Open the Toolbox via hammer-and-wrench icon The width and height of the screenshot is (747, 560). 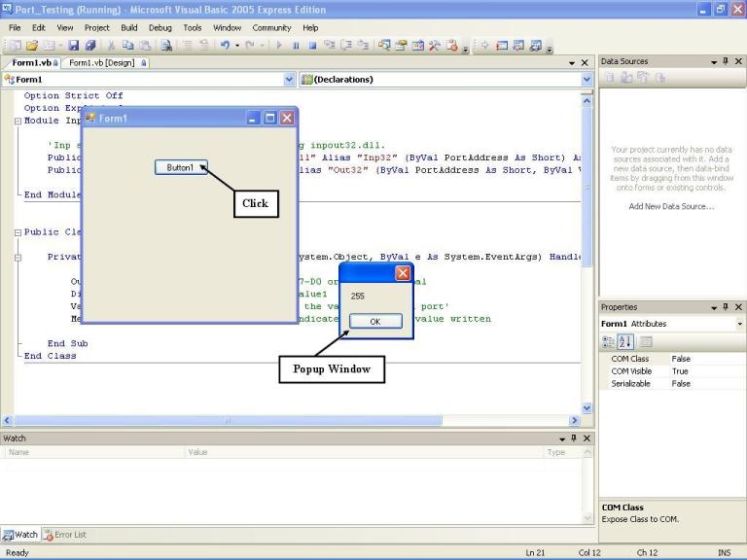point(435,46)
